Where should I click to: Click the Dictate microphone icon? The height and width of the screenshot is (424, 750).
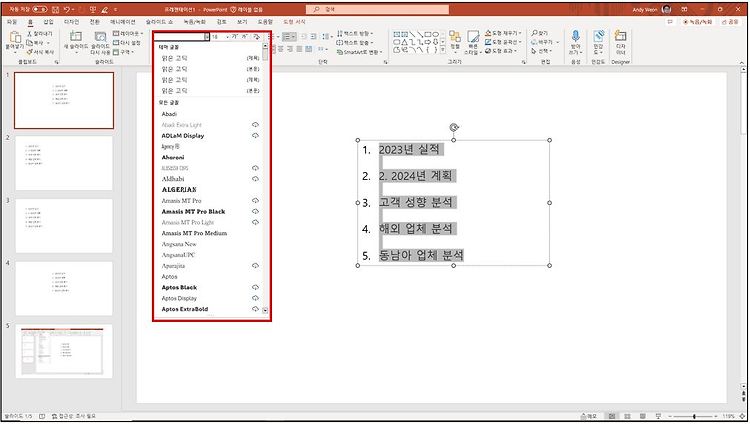coord(575,37)
